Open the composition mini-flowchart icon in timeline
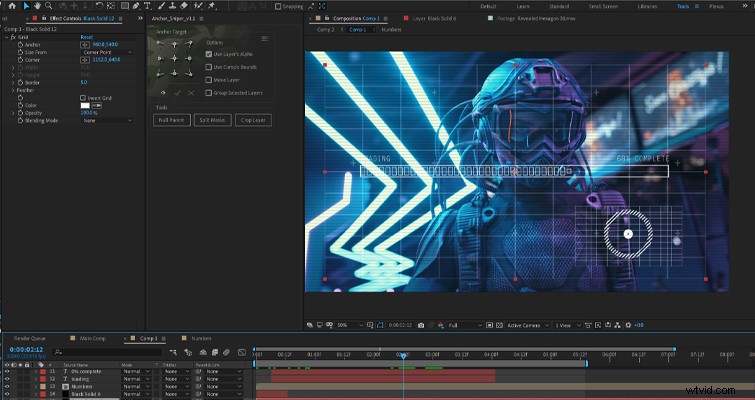The height and width of the screenshot is (400, 755). [173, 353]
